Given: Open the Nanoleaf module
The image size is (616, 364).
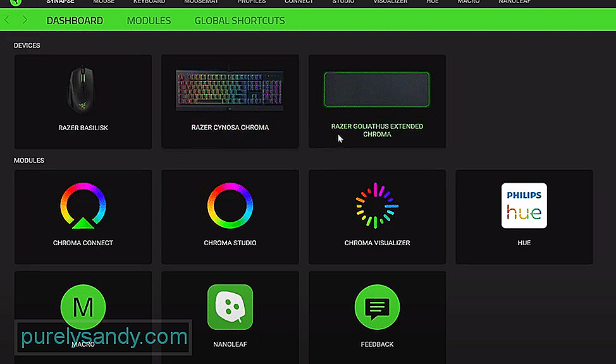Looking at the screenshot, I should pos(230,317).
